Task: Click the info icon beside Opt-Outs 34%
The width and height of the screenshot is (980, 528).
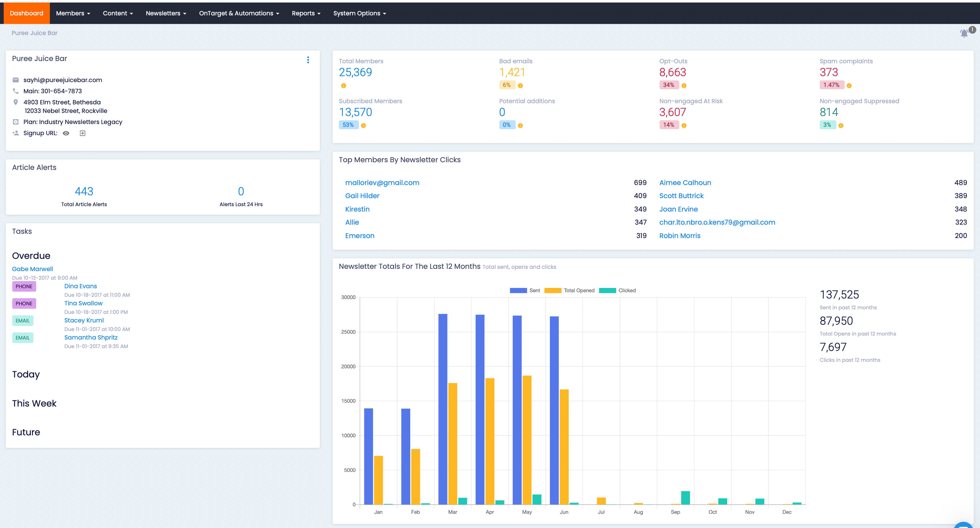Action: [684, 86]
